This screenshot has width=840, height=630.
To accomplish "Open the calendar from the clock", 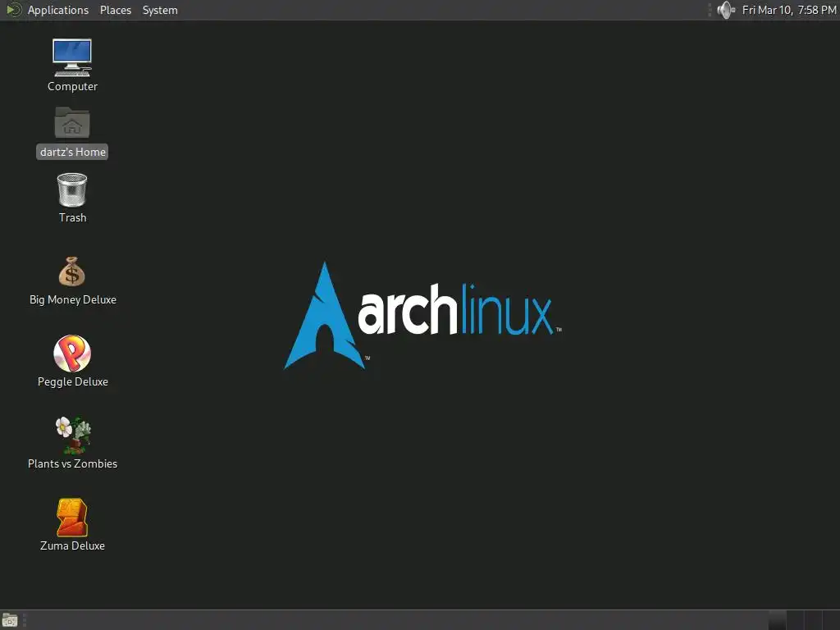I will click(x=789, y=10).
